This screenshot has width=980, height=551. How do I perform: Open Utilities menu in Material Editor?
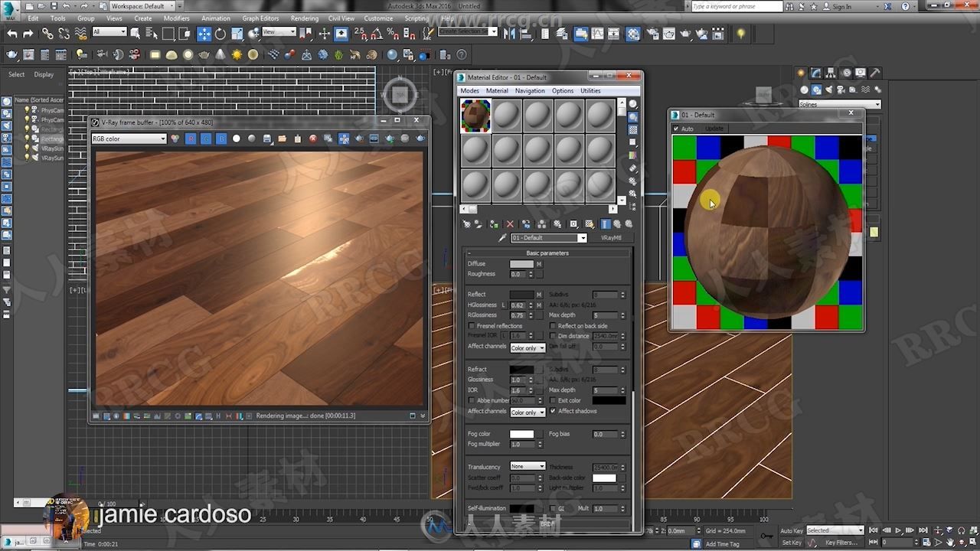[x=590, y=91]
